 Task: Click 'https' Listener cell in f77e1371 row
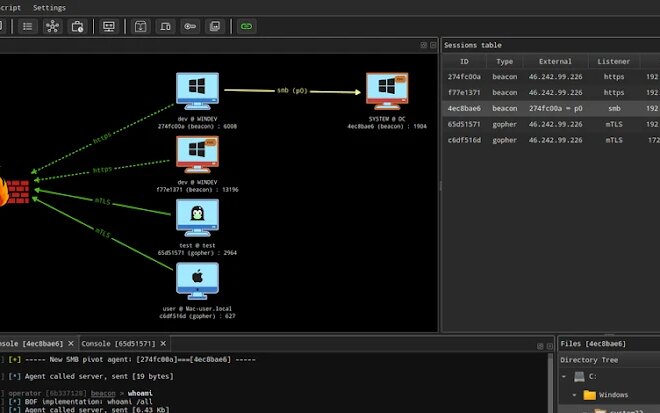(x=614, y=93)
